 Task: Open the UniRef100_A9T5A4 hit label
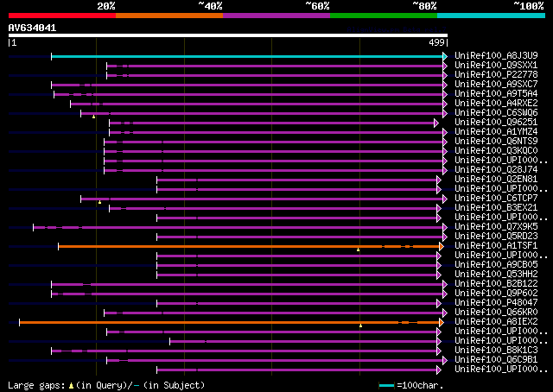tap(496, 94)
